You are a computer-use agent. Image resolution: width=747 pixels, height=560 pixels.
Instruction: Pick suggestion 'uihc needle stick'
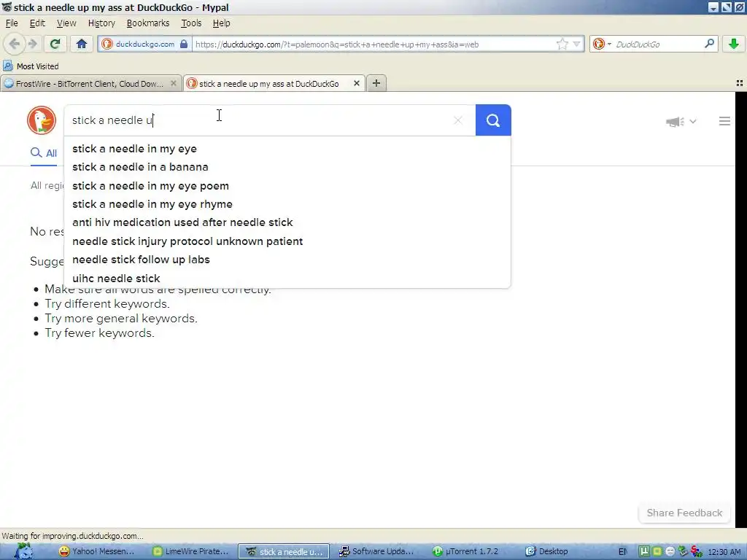point(287,279)
